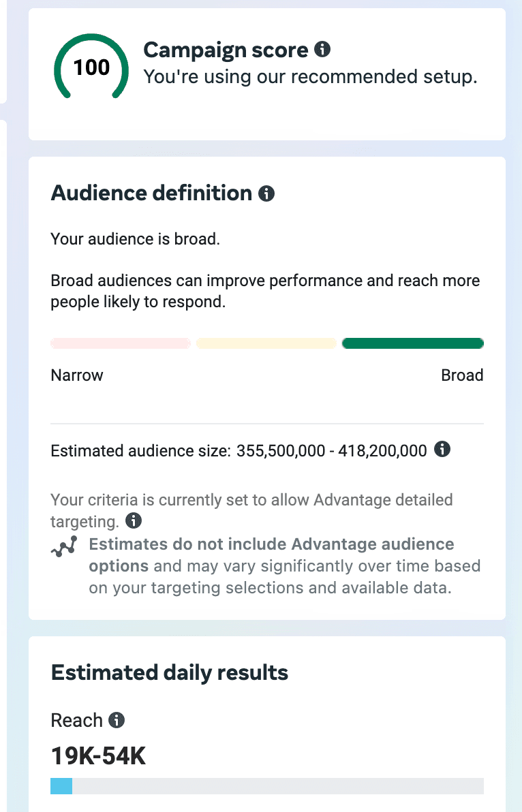Click the "Narrow" label under the meter
Viewport: 522px width, 812px height.
coord(77,375)
